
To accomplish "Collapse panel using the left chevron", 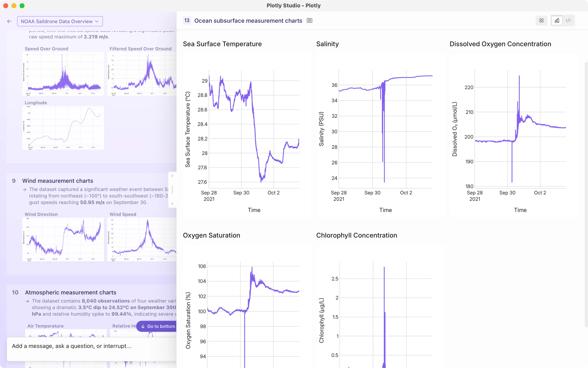I will click(172, 176).
